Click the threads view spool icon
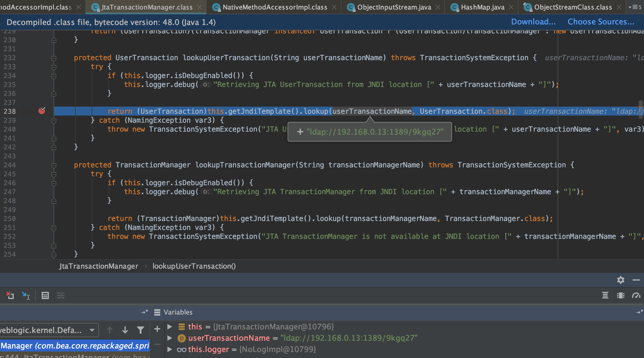Image resolution: width=644 pixels, height=358 pixels. coord(605,295)
